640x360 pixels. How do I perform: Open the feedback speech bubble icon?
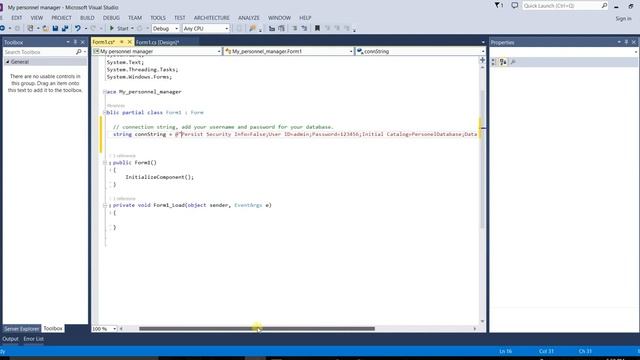pos(515,6)
